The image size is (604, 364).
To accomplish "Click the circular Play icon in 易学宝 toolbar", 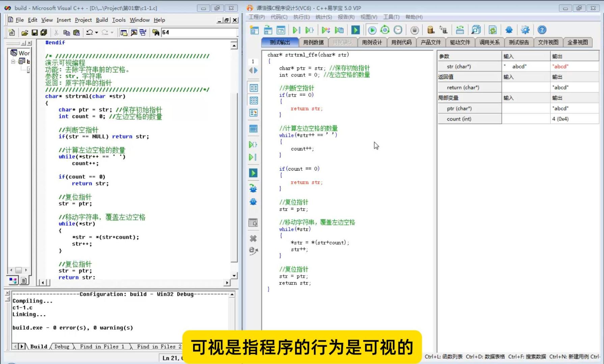I will tap(372, 30).
